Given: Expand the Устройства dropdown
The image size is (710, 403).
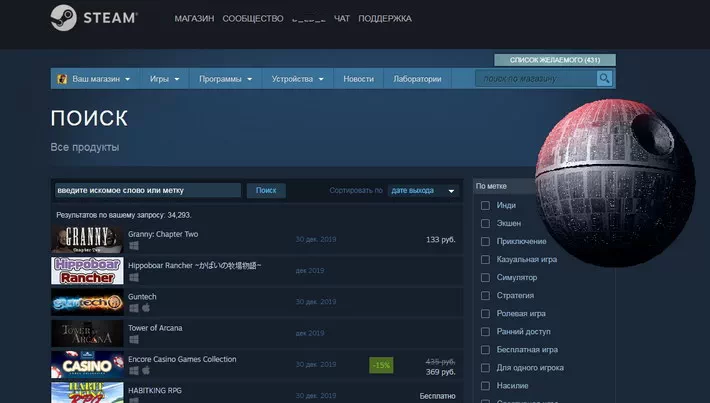Looking at the screenshot, I should 297,79.
